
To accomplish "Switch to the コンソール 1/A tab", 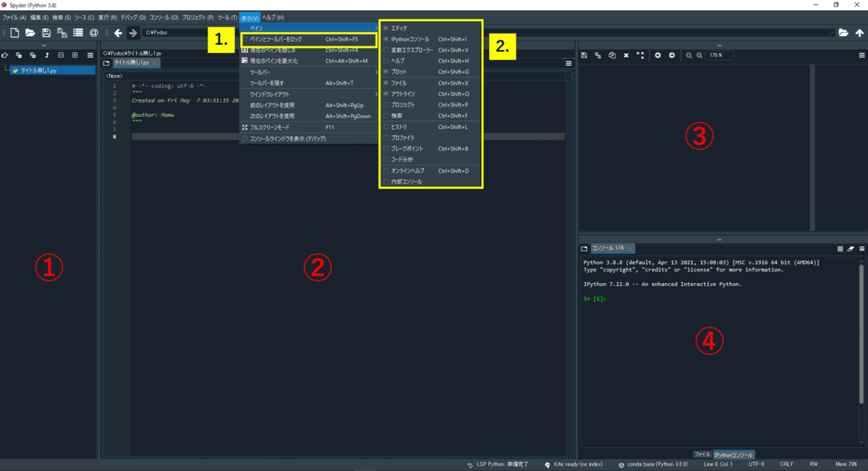I will coord(613,248).
